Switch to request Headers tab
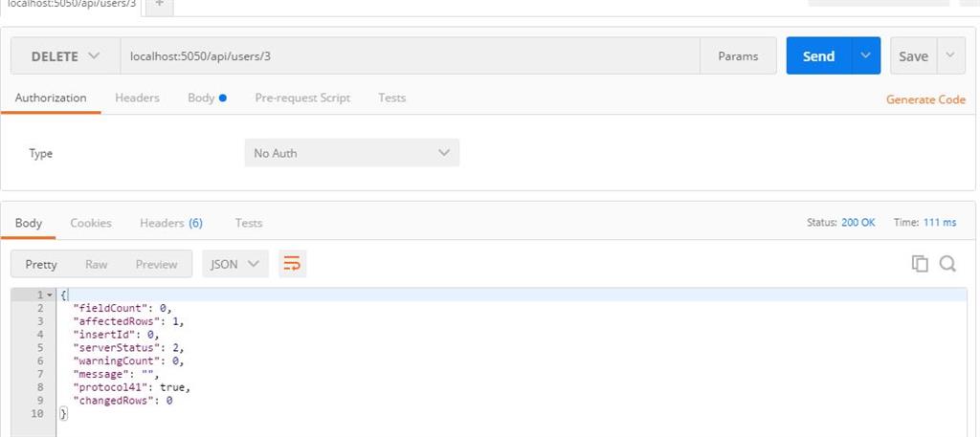This screenshot has height=437, width=980. pyautogui.click(x=137, y=98)
